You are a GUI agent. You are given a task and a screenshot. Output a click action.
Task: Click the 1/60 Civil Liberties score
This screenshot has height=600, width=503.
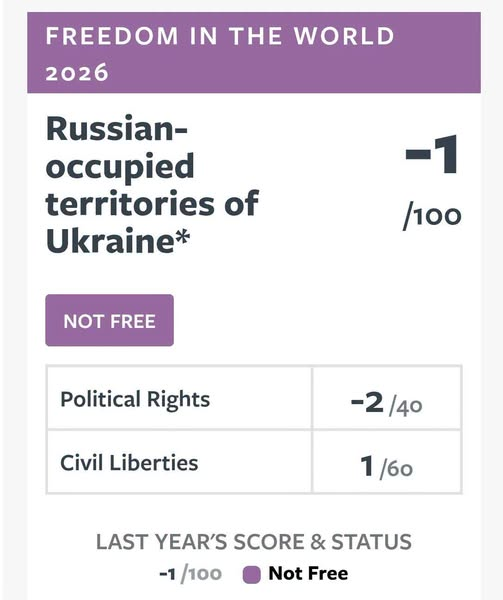(x=386, y=467)
